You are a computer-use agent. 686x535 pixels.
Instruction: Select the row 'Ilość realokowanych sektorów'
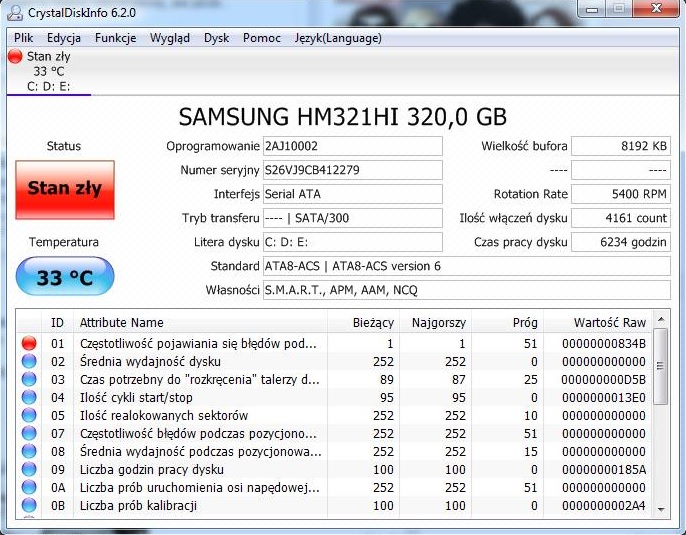click(334, 415)
